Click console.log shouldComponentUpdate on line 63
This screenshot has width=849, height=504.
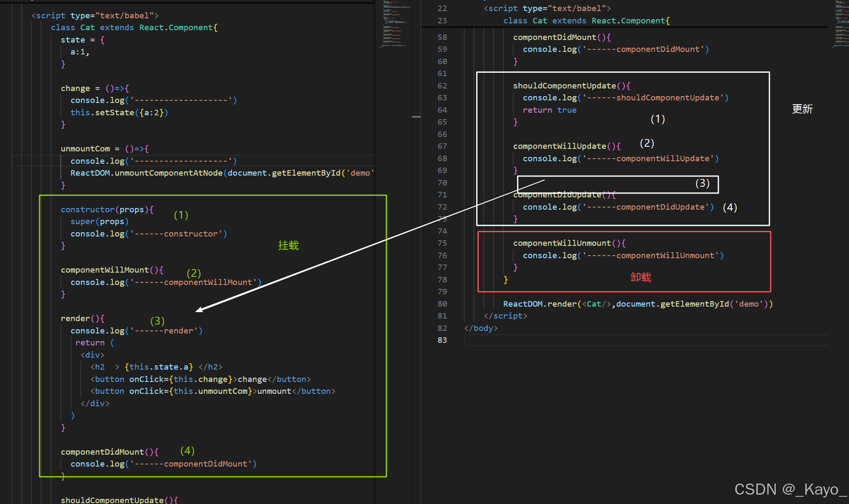tap(626, 98)
